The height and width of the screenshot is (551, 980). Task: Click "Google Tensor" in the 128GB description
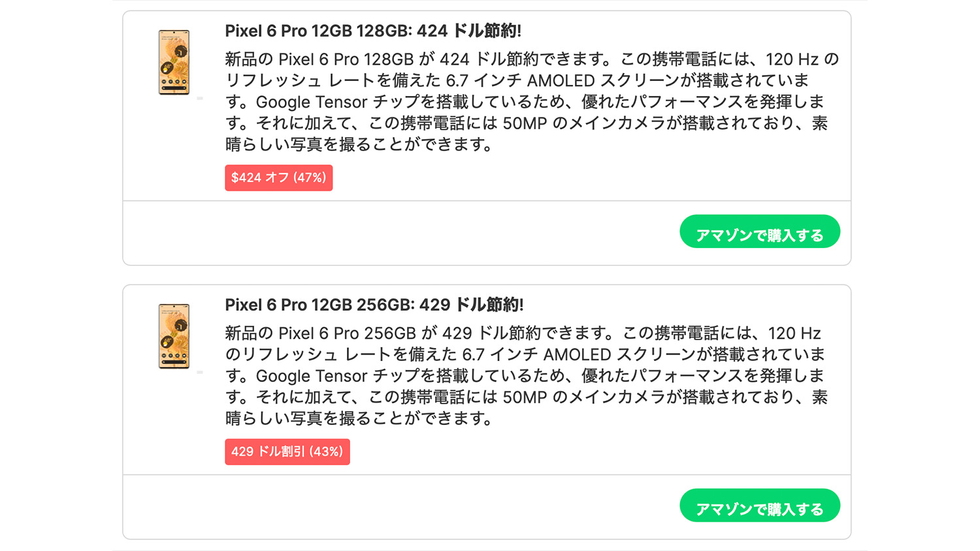[x=311, y=102]
